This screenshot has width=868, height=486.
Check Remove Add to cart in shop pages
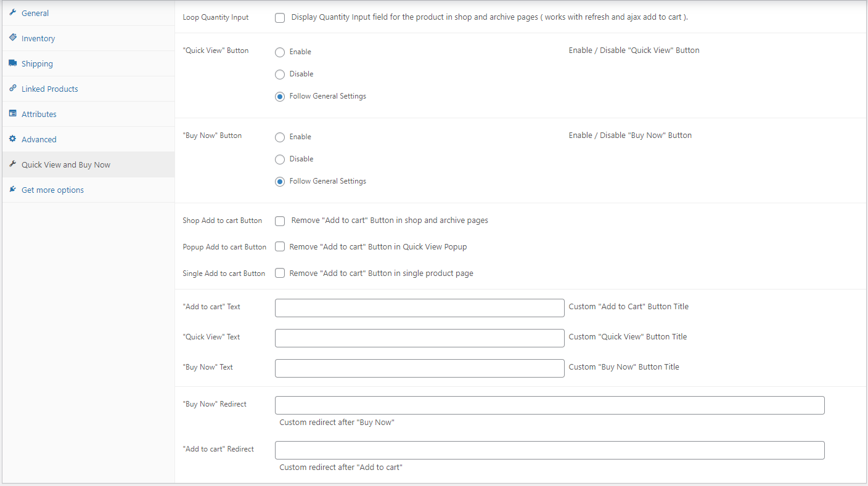click(280, 221)
